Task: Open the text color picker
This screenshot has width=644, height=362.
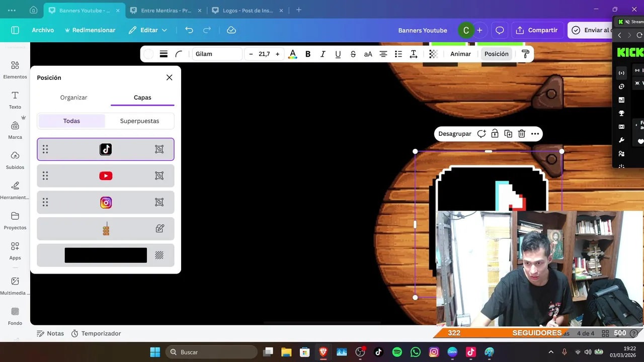Action: click(292, 54)
